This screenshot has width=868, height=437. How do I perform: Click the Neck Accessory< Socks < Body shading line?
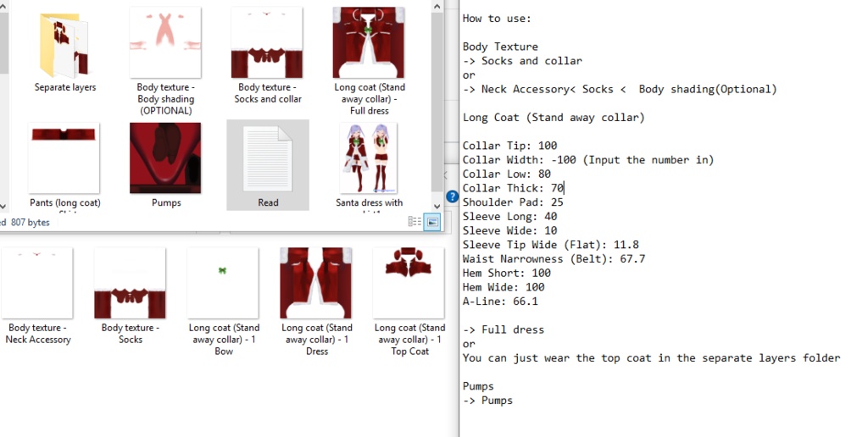tap(620, 89)
